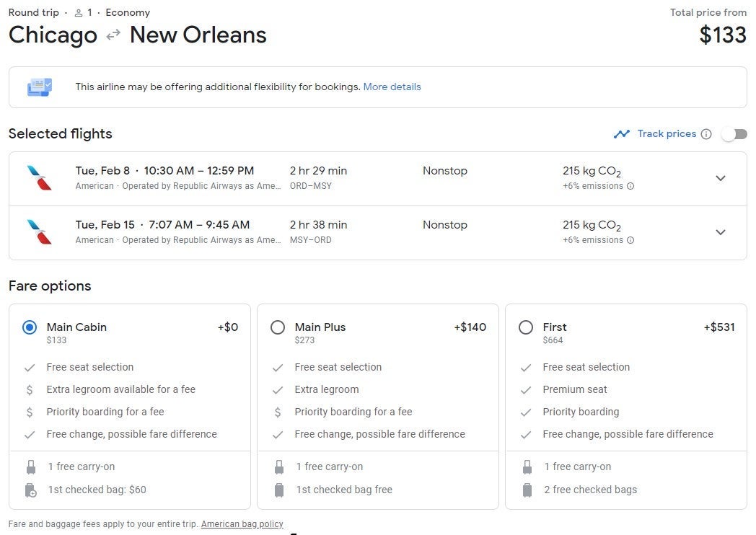The image size is (756, 535).
Task: Click the American Airlines logo on Feb 15 flight
Action: [x=40, y=232]
